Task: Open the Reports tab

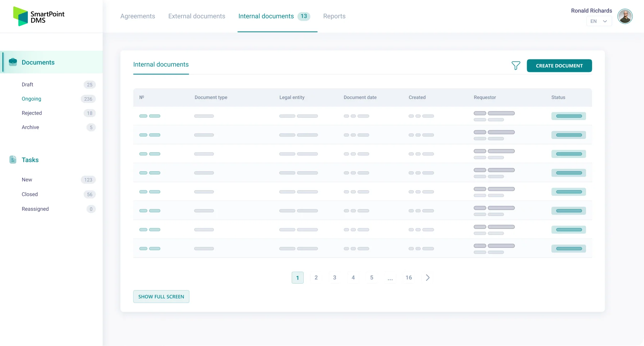Action: tap(334, 16)
